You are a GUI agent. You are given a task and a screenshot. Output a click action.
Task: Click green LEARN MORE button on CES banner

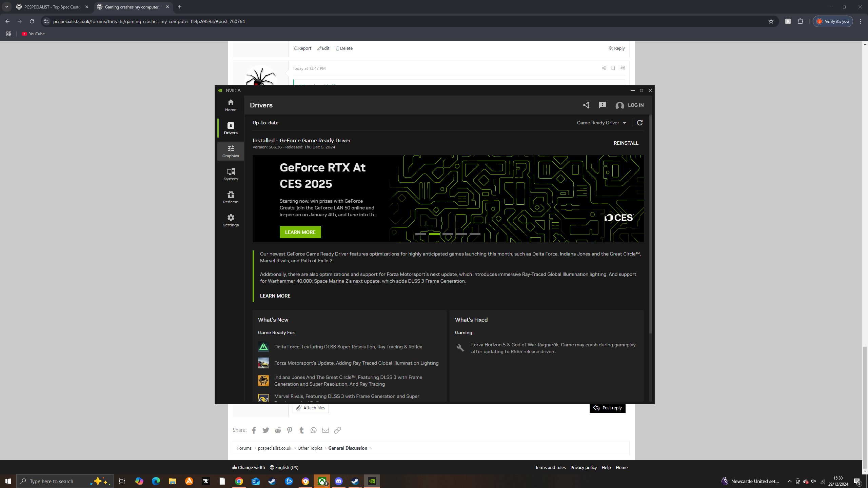[x=300, y=232]
